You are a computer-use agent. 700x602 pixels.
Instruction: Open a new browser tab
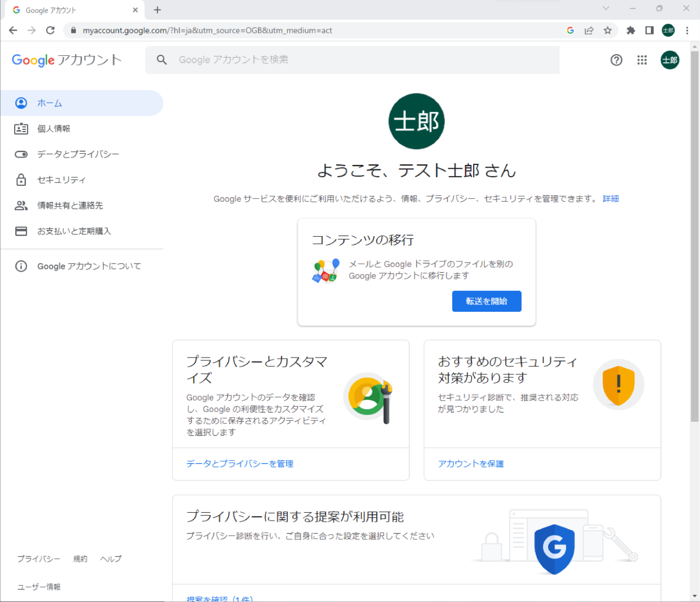tap(158, 10)
